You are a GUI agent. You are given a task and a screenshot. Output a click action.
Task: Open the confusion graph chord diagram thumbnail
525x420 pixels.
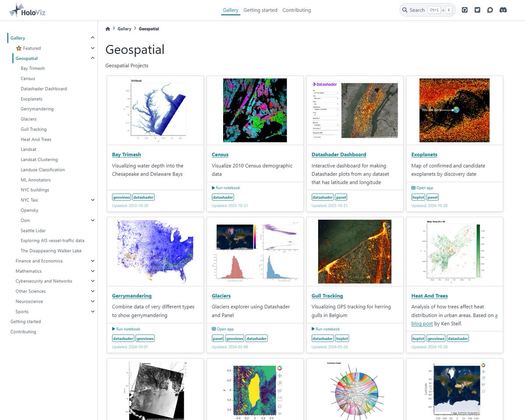tap(355, 389)
